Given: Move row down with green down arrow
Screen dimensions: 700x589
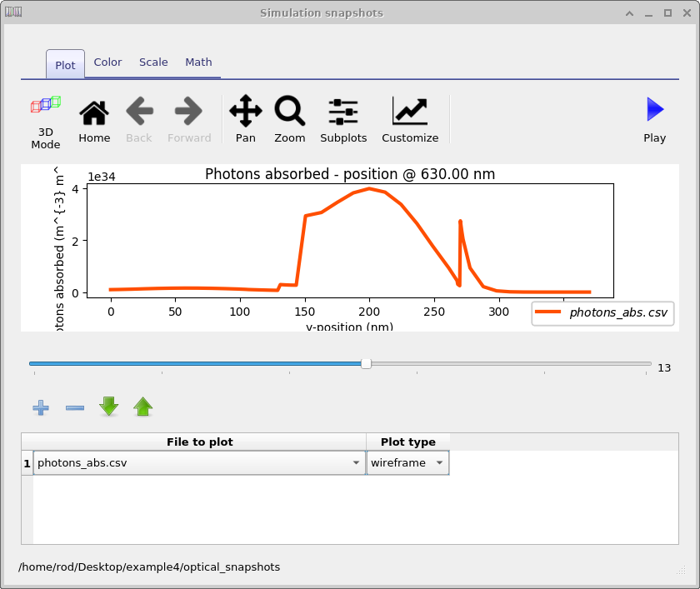Looking at the screenshot, I should (x=109, y=407).
